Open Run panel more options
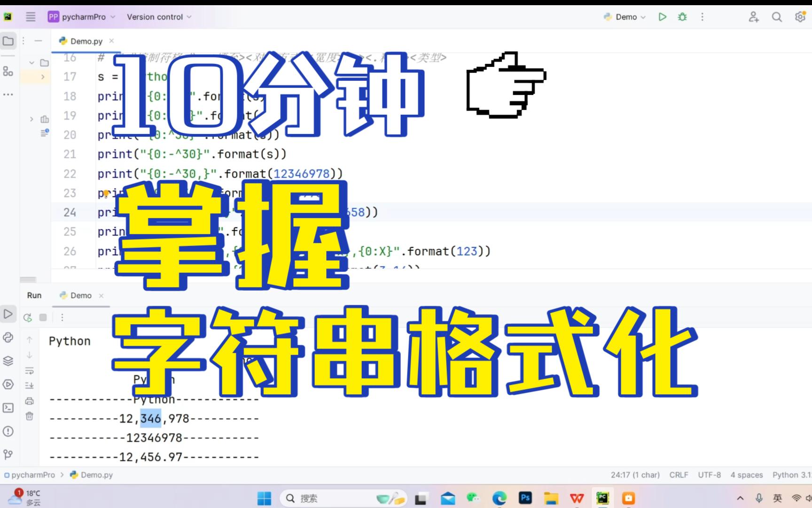 [x=62, y=317]
